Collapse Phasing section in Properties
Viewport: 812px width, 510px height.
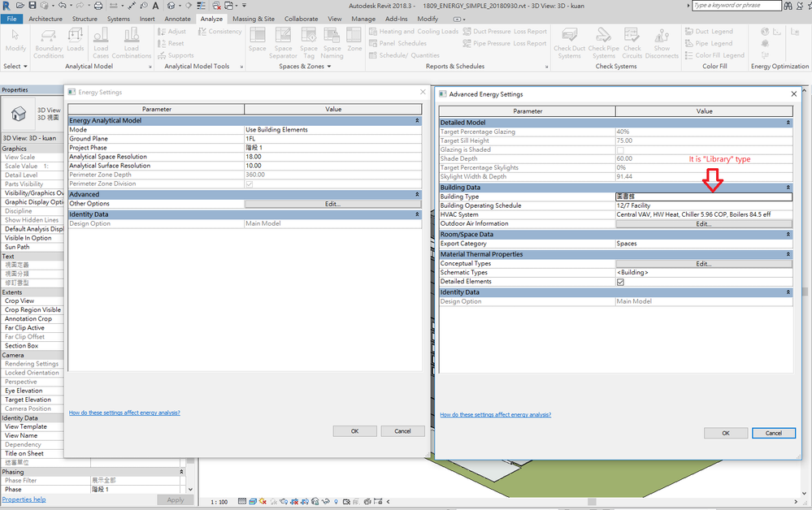pos(181,472)
